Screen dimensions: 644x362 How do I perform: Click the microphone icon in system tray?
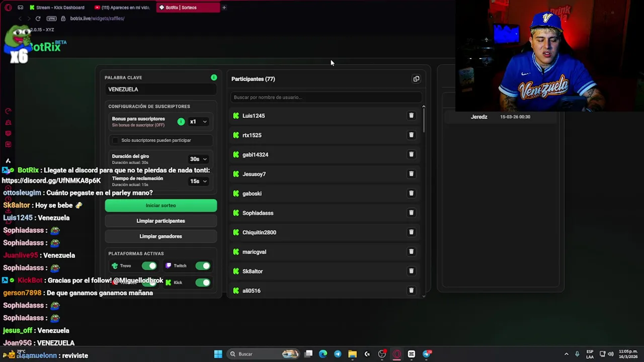(x=577, y=354)
